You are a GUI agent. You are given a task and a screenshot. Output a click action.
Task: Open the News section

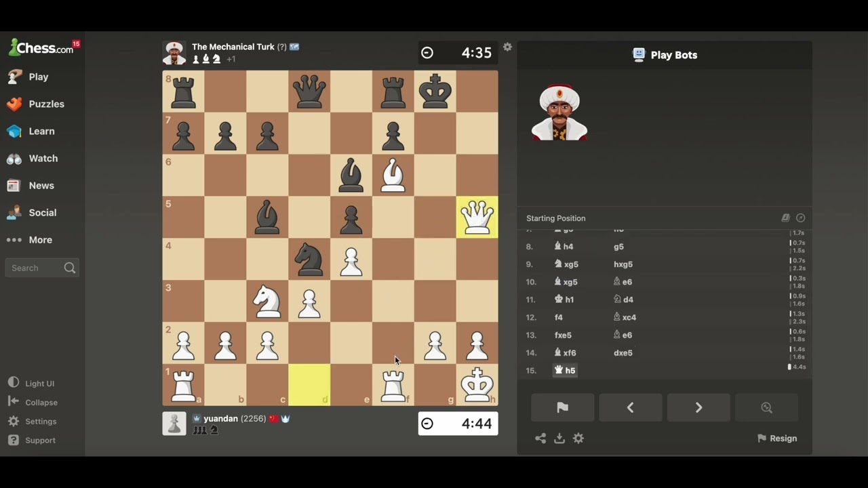[31, 186]
